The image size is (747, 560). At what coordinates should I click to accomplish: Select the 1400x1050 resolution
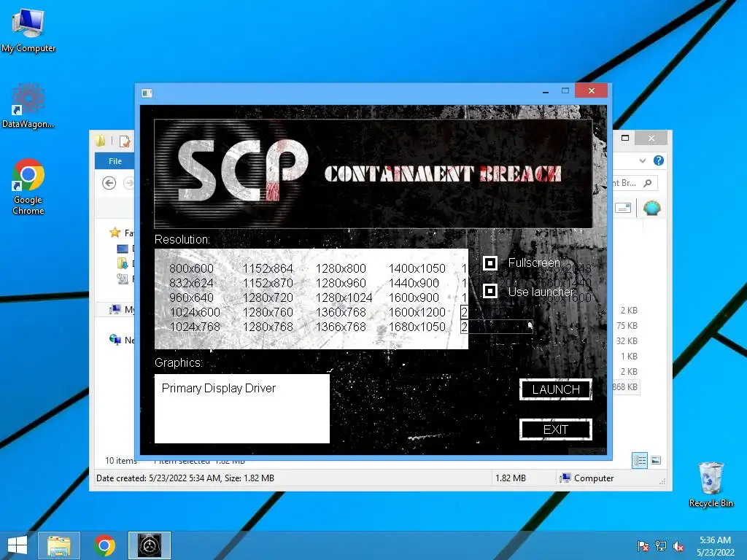coord(417,268)
